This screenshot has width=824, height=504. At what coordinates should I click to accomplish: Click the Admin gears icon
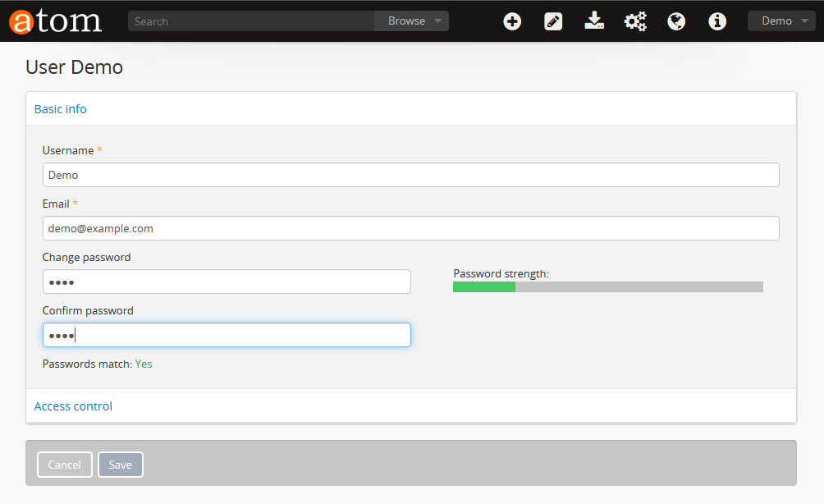point(635,21)
